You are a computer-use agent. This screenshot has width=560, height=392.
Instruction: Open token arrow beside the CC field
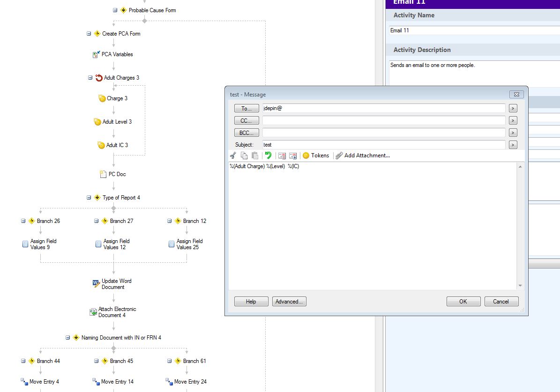[x=513, y=120]
